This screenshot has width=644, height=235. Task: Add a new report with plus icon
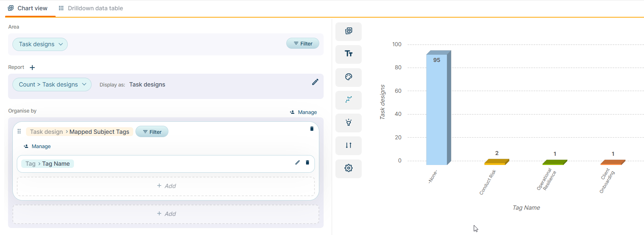tap(32, 67)
